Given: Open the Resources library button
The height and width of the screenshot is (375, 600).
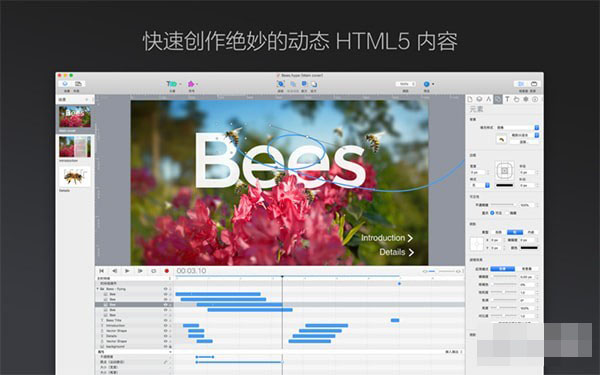Looking at the screenshot, I should click(x=534, y=83).
